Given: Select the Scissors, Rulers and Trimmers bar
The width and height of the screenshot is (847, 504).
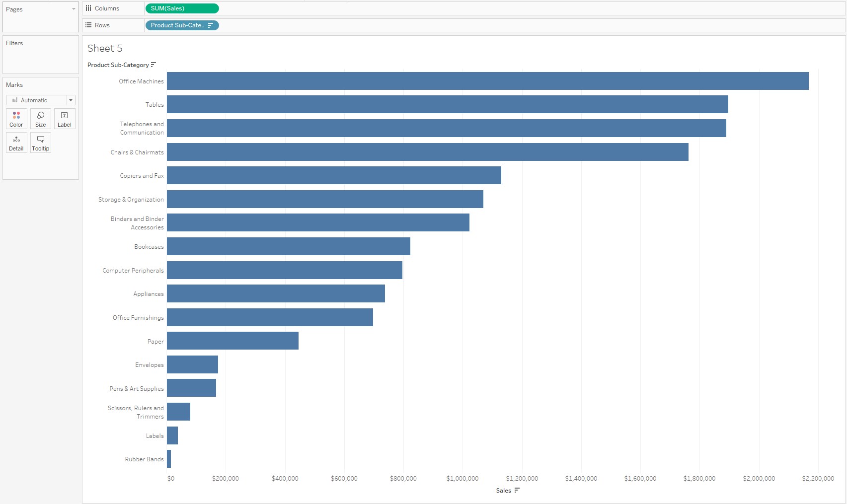Looking at the screenshot, I should click(178, 412).
